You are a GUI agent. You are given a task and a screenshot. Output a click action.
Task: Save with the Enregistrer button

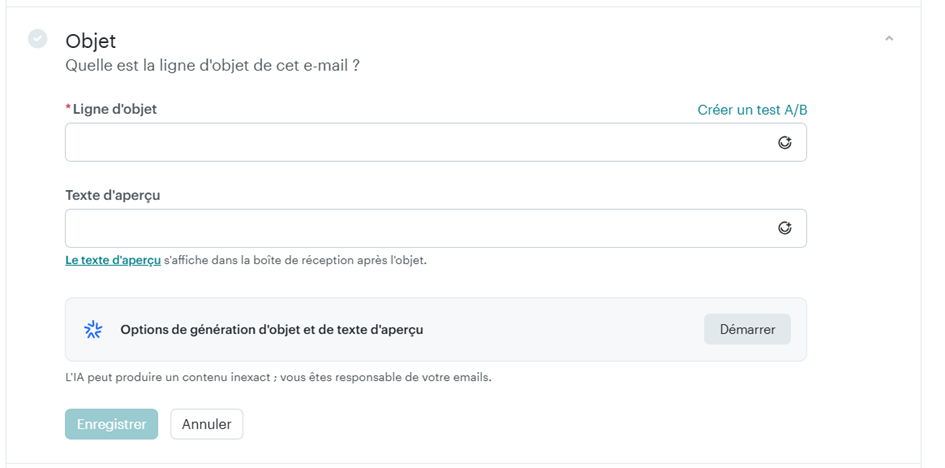point(112,424)
